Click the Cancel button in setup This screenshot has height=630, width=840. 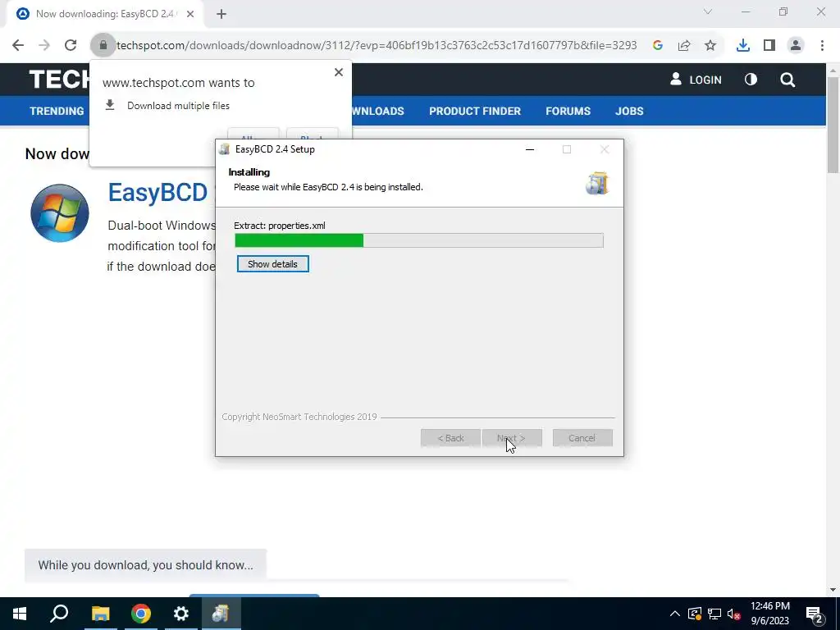582,438
